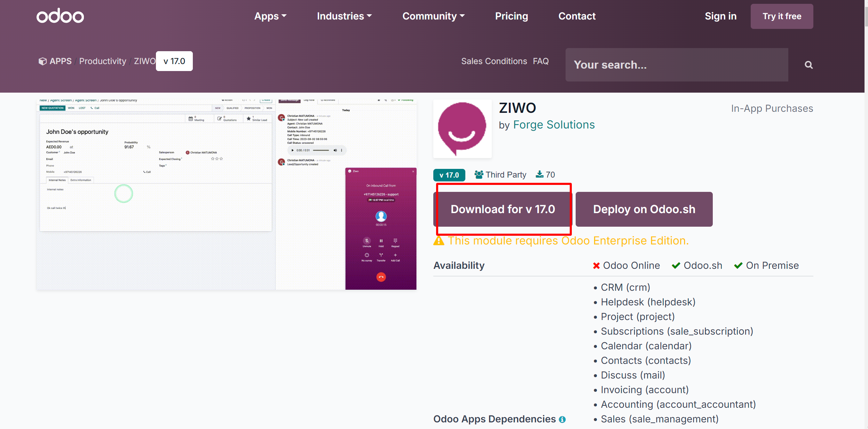Image resolution: width=868 pixels, height=429 pixels.
Task: Click the ZIWO app logo icon
Action: point(463,129)
